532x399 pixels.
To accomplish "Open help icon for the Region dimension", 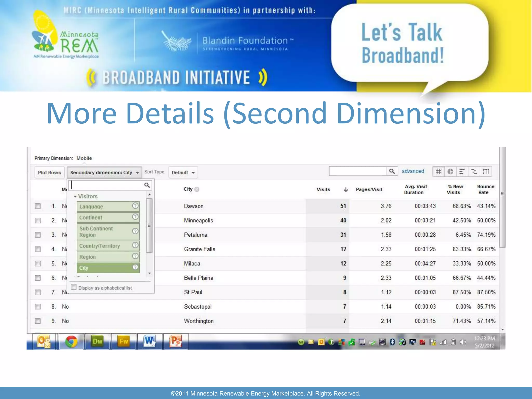I will 135,256.
